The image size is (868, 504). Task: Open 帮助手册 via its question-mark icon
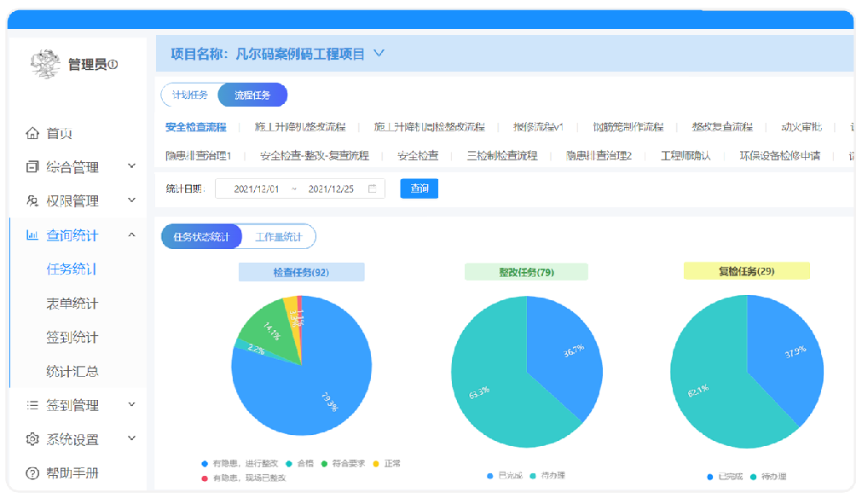(32, 473)
